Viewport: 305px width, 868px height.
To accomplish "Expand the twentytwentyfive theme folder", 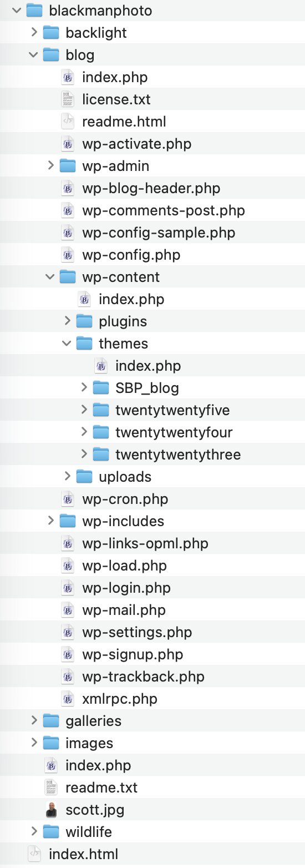I will pos(84,410).
